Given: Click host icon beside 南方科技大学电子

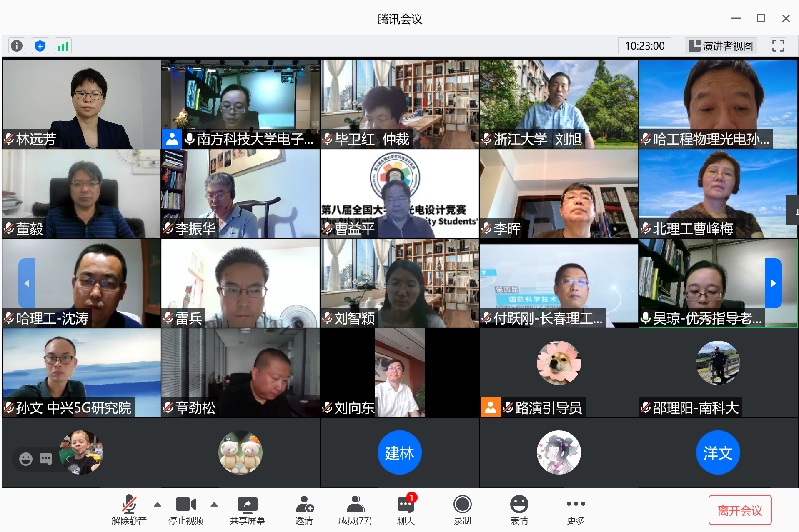Looking at the screenshot, I should [172, 139].
